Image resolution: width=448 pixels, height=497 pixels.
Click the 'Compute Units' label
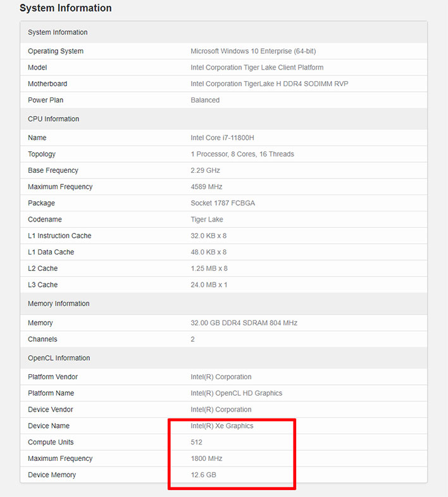click(x=51, y=442)
